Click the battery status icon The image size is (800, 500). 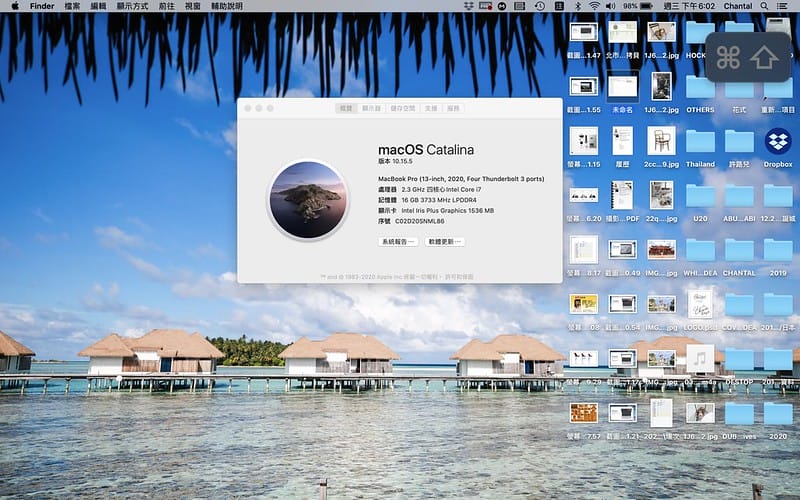tap(646, 6)
